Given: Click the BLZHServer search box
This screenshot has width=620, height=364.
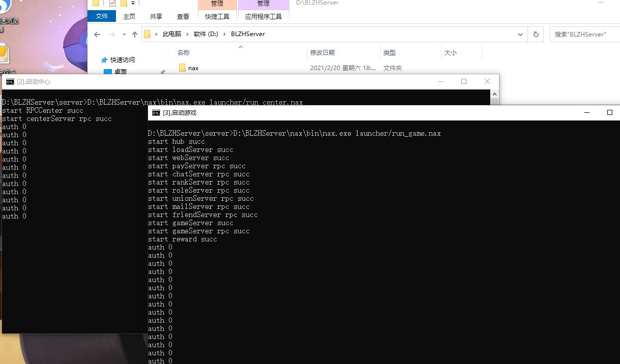Looking at the screenshot, I should 584,35.
